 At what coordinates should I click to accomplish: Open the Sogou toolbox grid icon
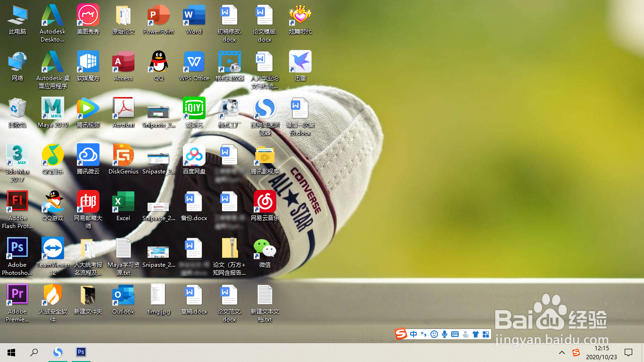486,334
